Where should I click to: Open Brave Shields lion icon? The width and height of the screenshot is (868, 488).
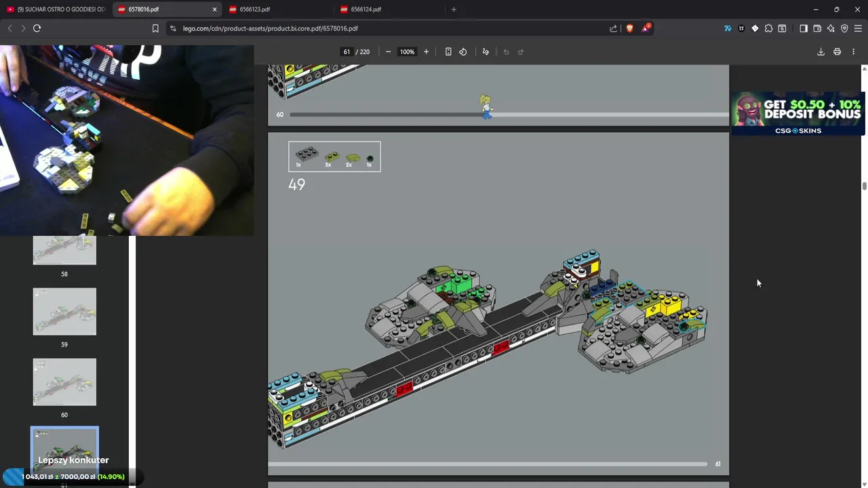629,28
